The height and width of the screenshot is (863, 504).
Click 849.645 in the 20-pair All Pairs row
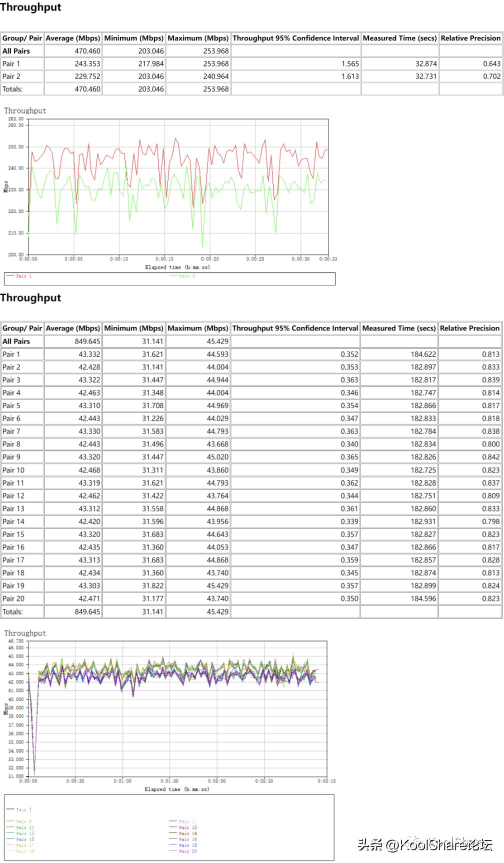click(x=87, y=341)
